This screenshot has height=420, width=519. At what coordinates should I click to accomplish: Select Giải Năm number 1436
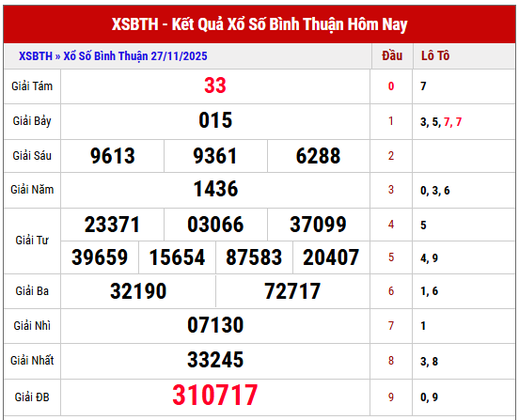tap(216, 189)
